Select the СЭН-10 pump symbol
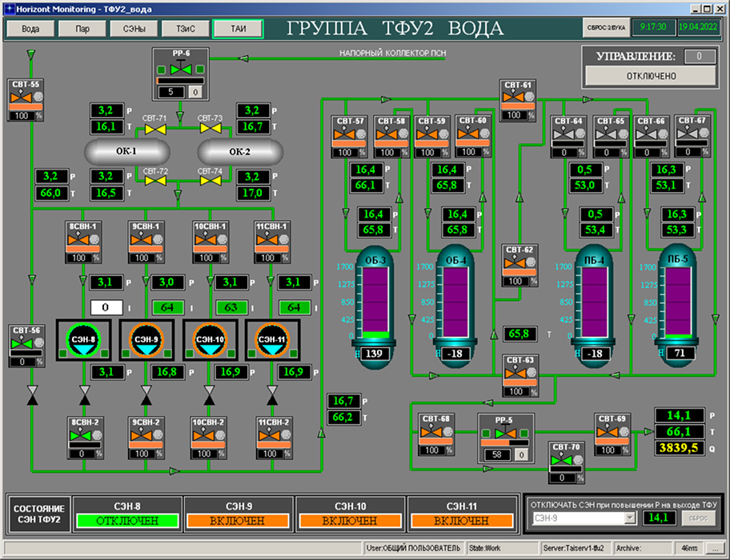The height and width of the screenshot is (560, 730). (207, 341)
